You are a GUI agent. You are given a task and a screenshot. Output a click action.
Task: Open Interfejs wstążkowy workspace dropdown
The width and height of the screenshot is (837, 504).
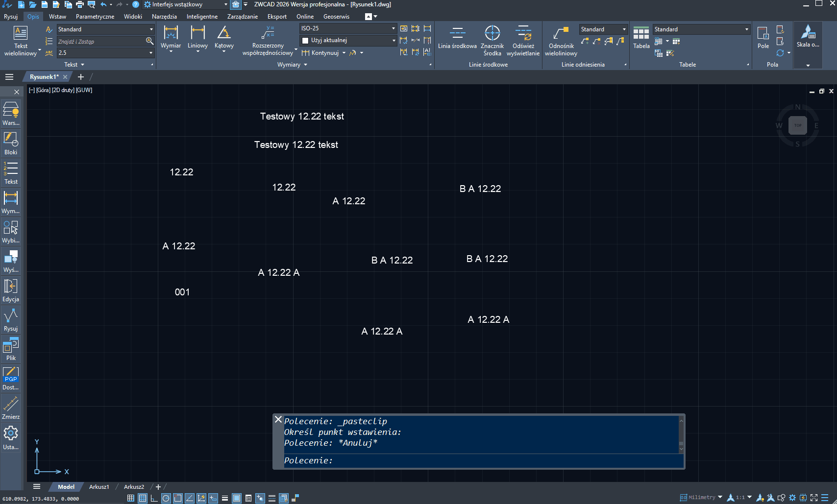186,4
